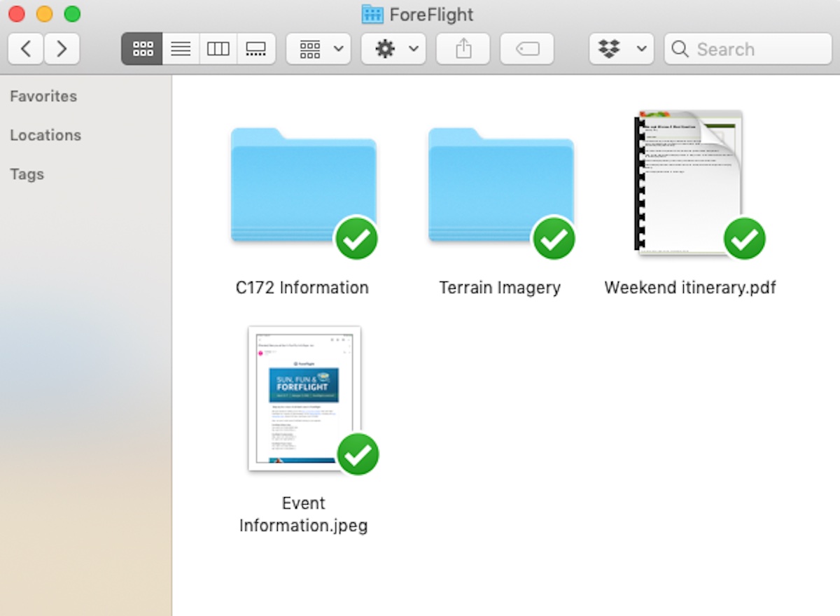The width and height of the screenshot is (840, 616).
Task: Select Favorites section in sidebar
Action: tap(43, 96)
